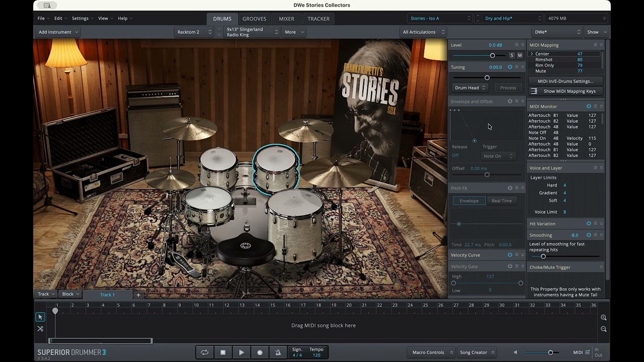Add a new track with the plus button
Screen dimensions: 644x362
[138, 295]
